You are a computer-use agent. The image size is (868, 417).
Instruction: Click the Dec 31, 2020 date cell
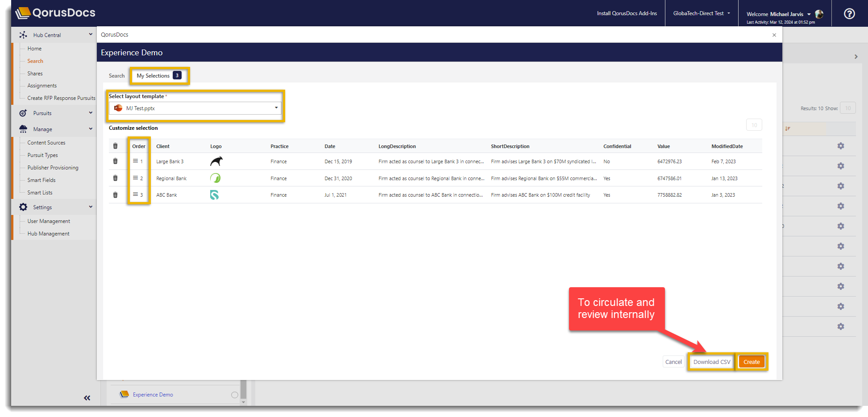(338, 178)
